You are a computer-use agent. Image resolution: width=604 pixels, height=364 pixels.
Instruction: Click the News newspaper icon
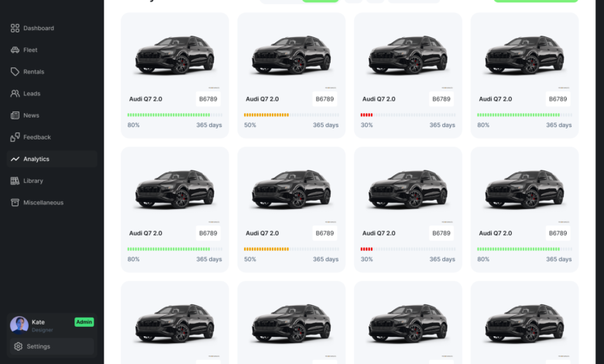[x=15, y=115]
